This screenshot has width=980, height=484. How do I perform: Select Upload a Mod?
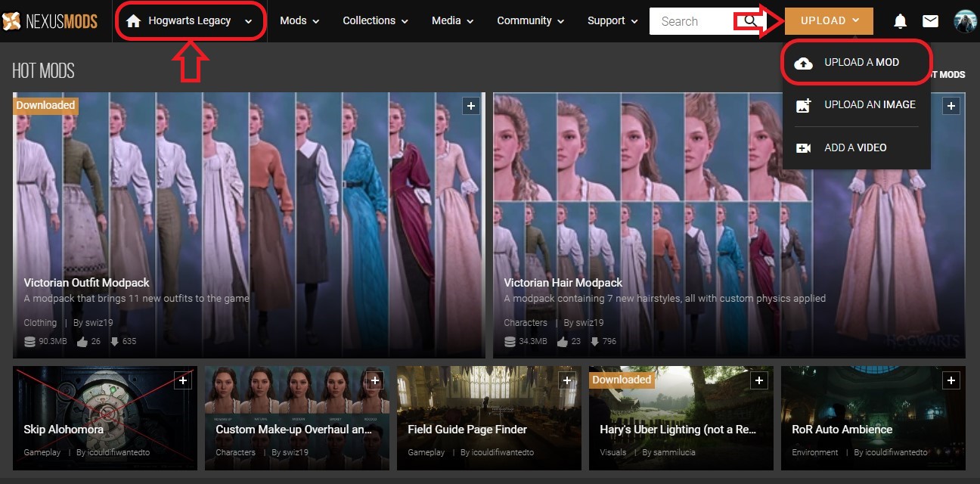click(x=861, y=62)
